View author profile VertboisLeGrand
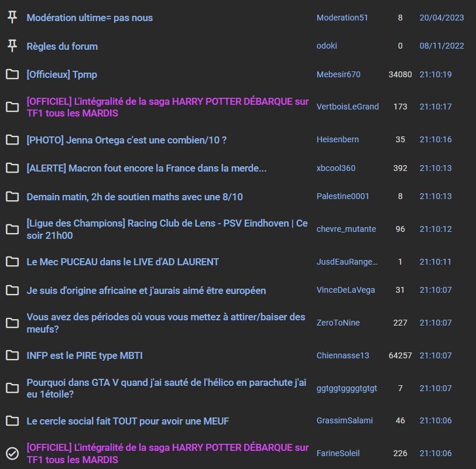 (348, 107)
